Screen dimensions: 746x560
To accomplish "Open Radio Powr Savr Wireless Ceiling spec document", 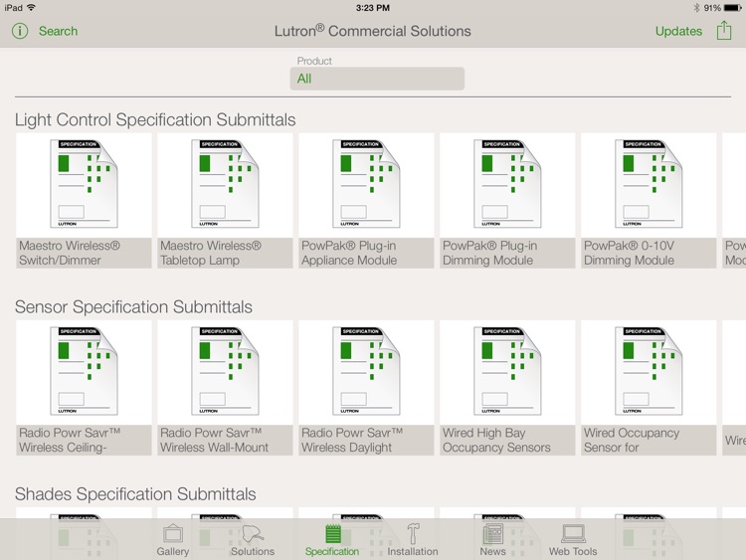I will point(84,371).
